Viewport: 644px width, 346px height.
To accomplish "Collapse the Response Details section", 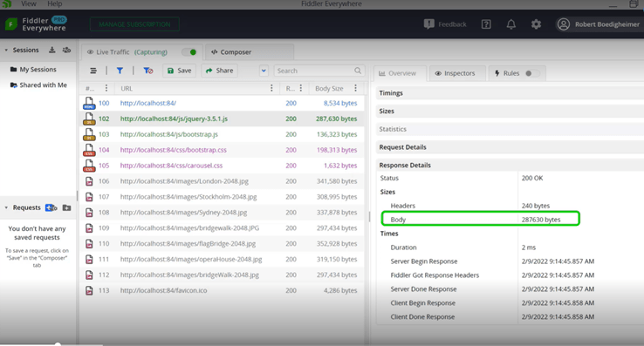I will tap(510, 166).
